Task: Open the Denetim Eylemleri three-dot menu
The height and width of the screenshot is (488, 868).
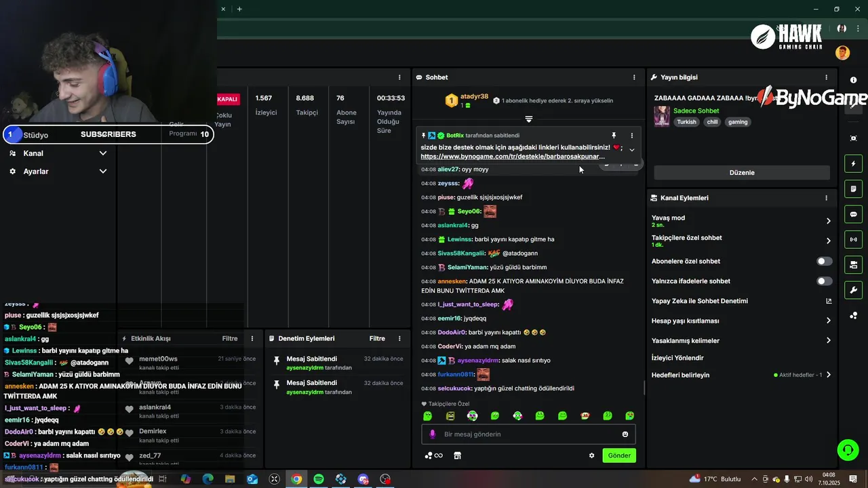Action: click(399, 338)
